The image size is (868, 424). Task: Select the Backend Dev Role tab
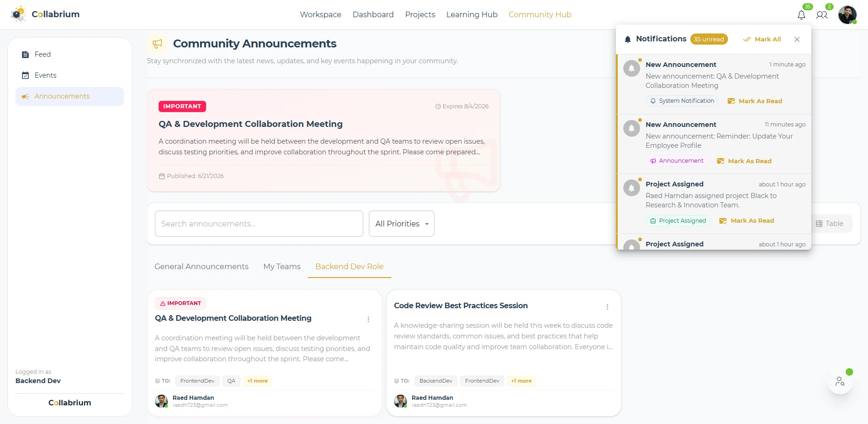349,266
